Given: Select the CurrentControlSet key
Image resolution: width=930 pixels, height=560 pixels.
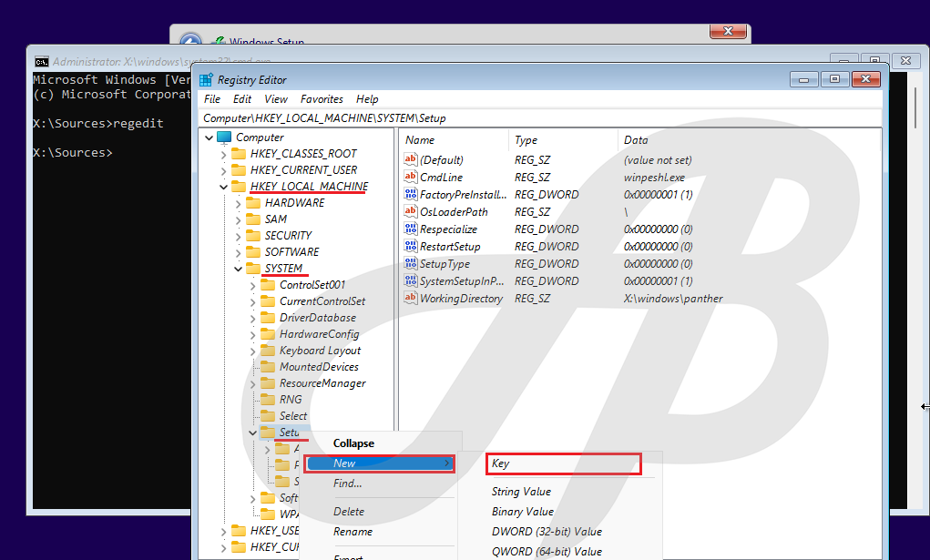Looking at the screenshot, I should [x=322, y=301].
